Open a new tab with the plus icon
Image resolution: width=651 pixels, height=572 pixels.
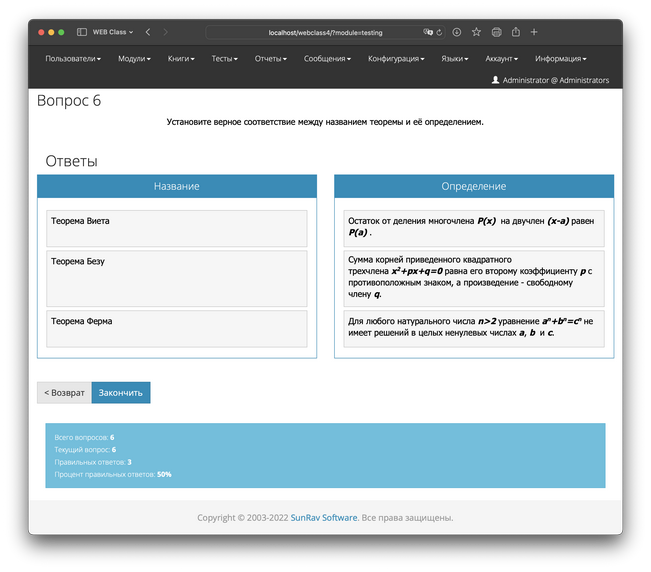[x=534, y=32]
